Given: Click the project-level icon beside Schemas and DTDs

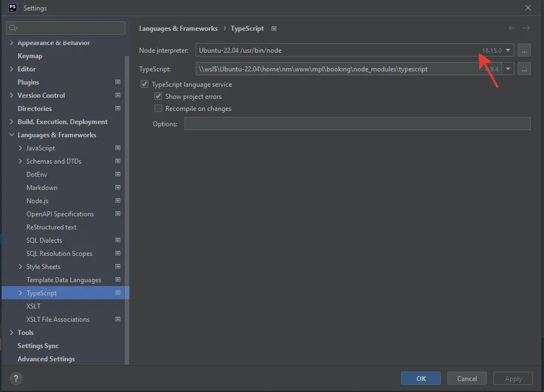Looking at the screenshot, I should [118, 161].
